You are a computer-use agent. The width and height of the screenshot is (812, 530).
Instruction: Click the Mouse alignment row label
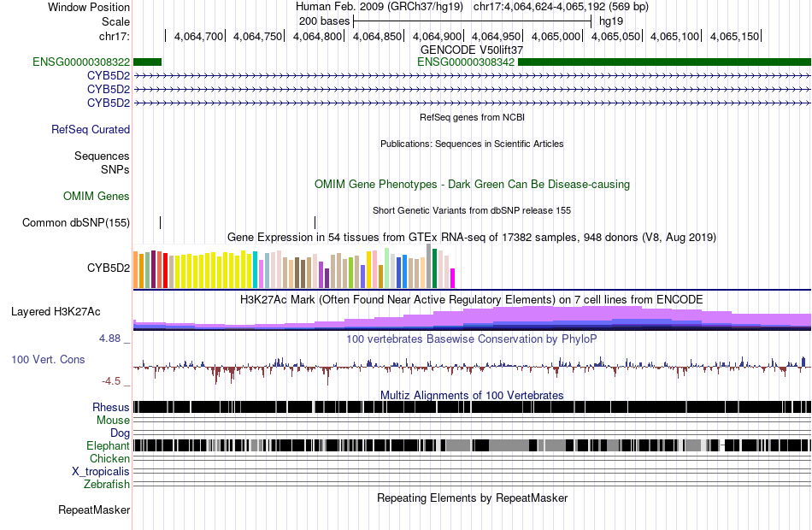[113, 421]
